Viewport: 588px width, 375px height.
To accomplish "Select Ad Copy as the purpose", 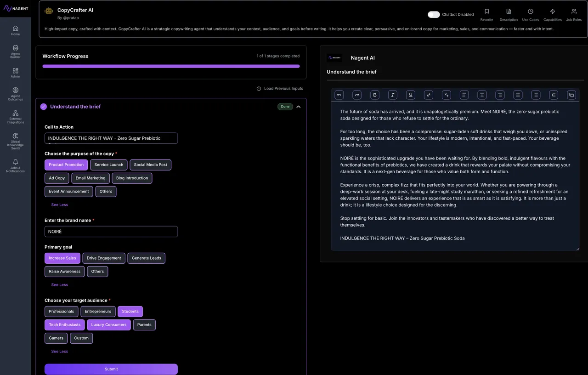I will click(x=57, y=178).
